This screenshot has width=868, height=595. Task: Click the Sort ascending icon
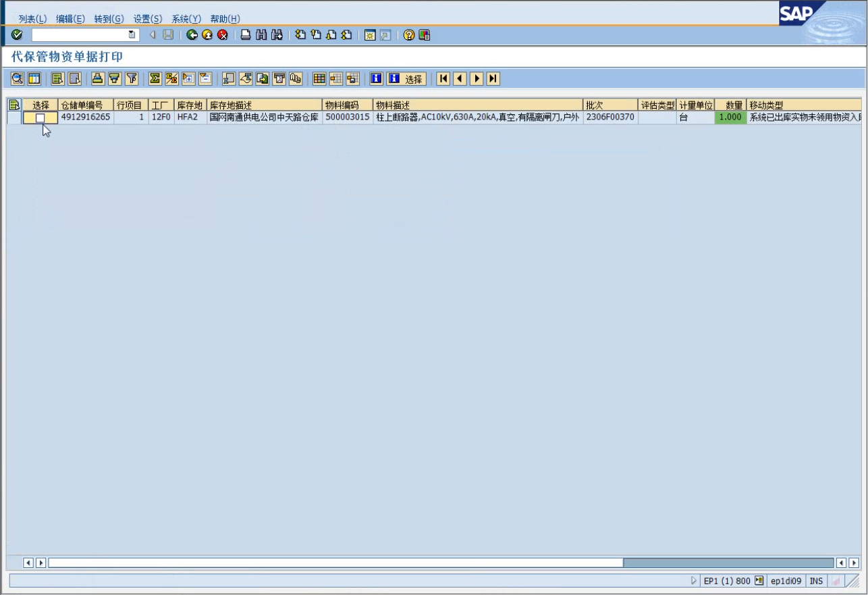click(98, 79)
